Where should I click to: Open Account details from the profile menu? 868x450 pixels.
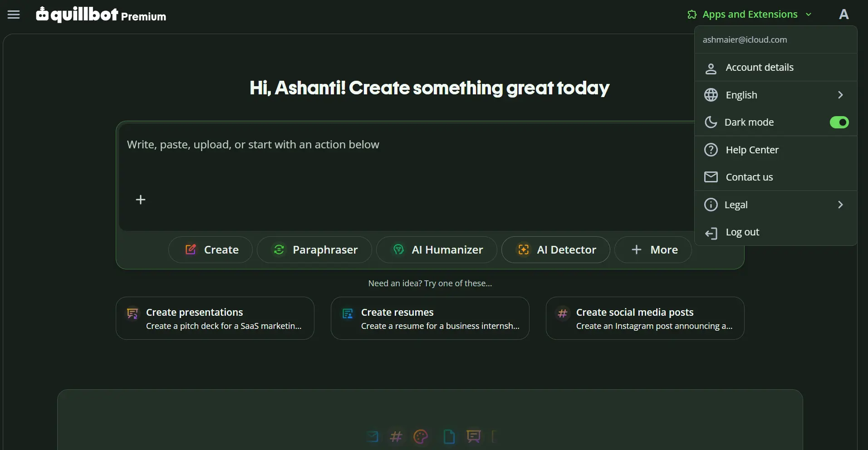(776, 68)
